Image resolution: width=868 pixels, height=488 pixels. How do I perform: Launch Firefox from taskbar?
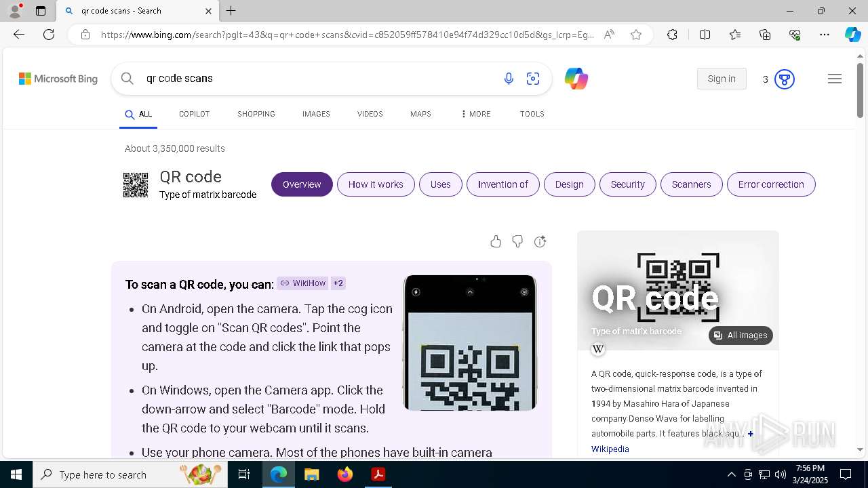tap(345, 474)
